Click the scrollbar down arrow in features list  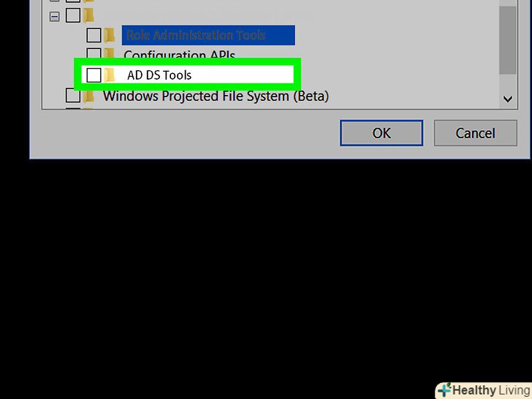tap(508, 99)
